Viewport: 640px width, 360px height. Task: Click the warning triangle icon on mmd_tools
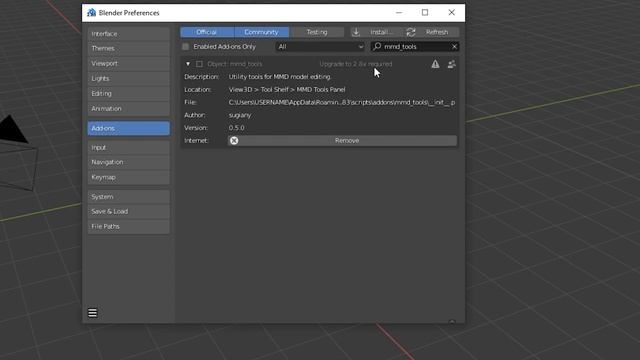(x=435, y=64)
